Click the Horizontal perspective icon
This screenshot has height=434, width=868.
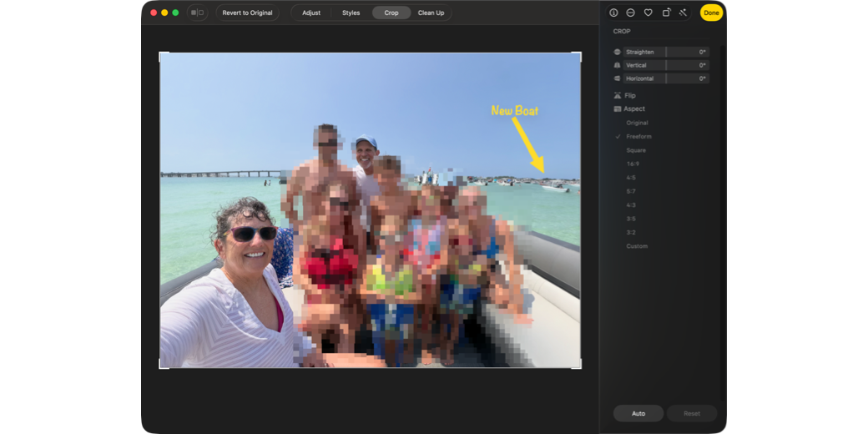618,78
